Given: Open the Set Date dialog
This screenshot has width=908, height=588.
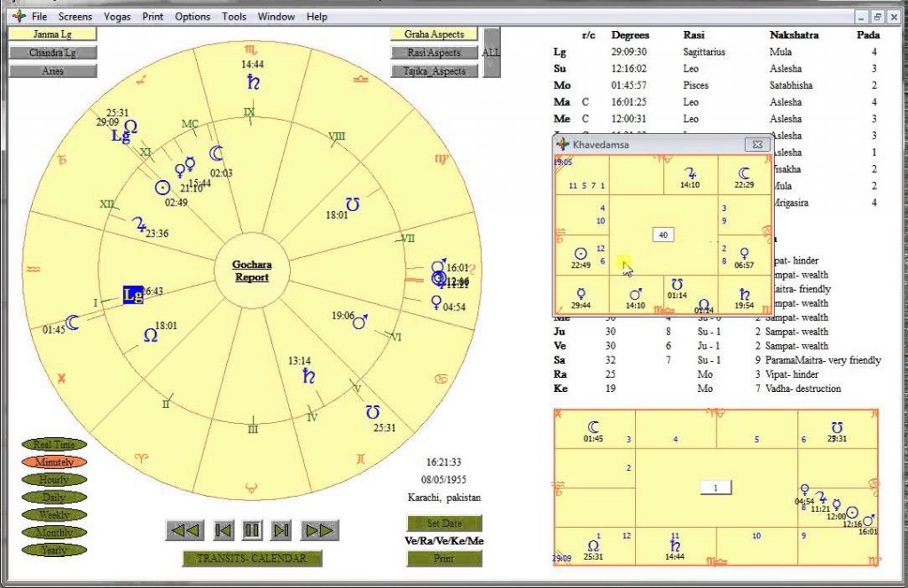Looking at the screenshot, I should (442, 523).
